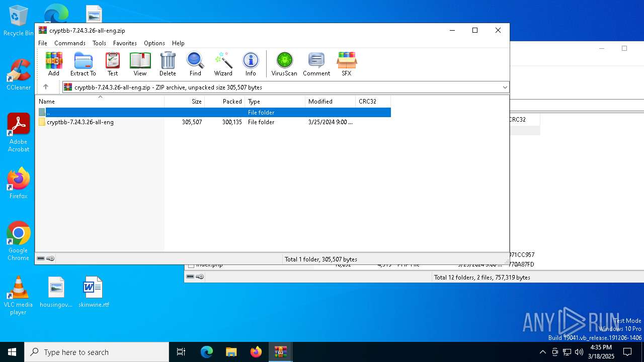Image resolution: width=644 pixels, height=362 pixels.
Task: Click Extract To toolbar icon
Action: pyautogui.click(x=83, y=64)
